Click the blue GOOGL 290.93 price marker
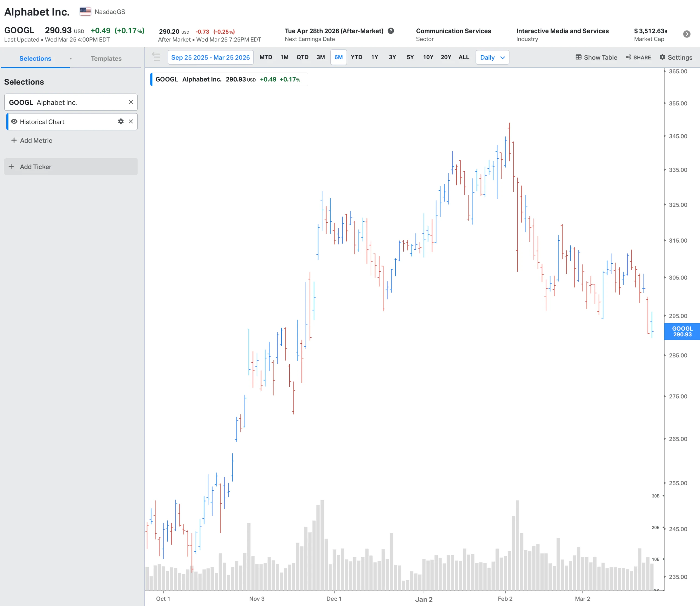Screen dimensions: 700x606 (x=682, y=331)
